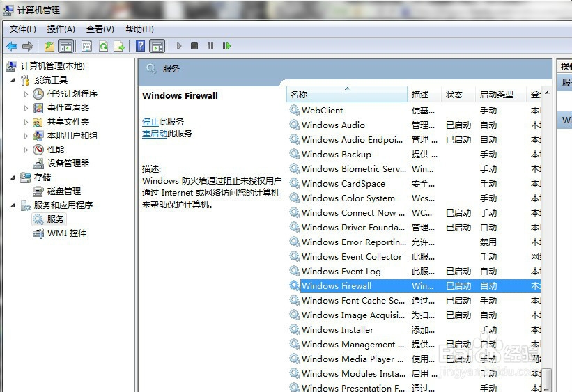Sort by the 状态 column header
Image resolution: width=572 pixels, height=392 pixels.
(x=458, y=95)
